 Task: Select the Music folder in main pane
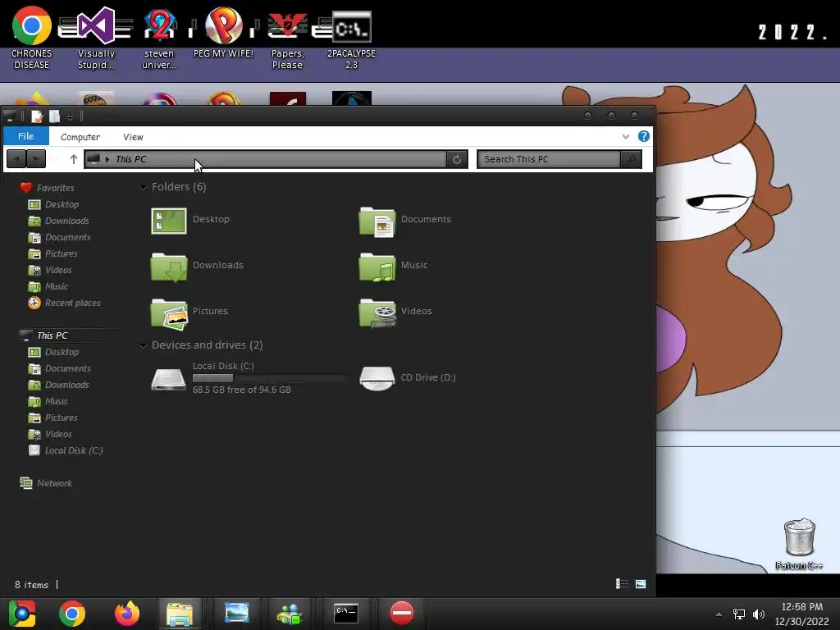point(394,267)
